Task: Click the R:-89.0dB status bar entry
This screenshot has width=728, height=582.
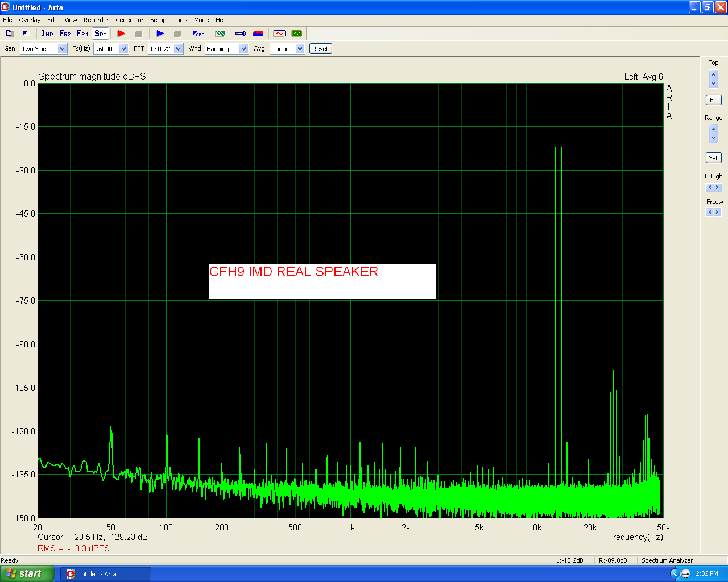Action: [613, 560]
